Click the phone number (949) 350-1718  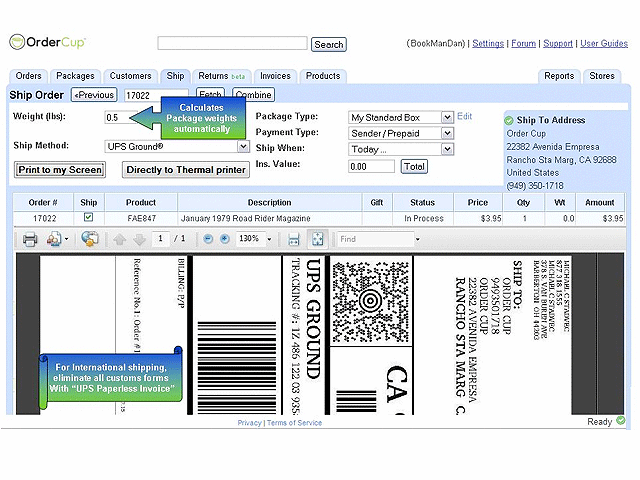tap(535, 186)
